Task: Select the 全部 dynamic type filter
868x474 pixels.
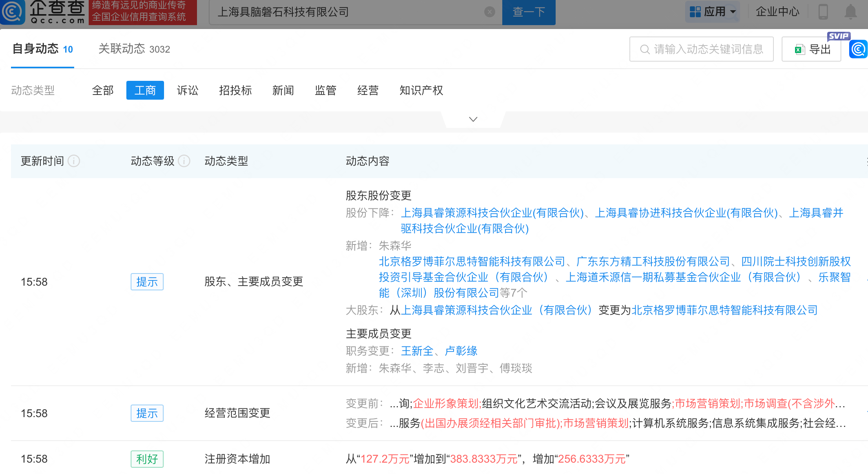Action: click(103, 91)
